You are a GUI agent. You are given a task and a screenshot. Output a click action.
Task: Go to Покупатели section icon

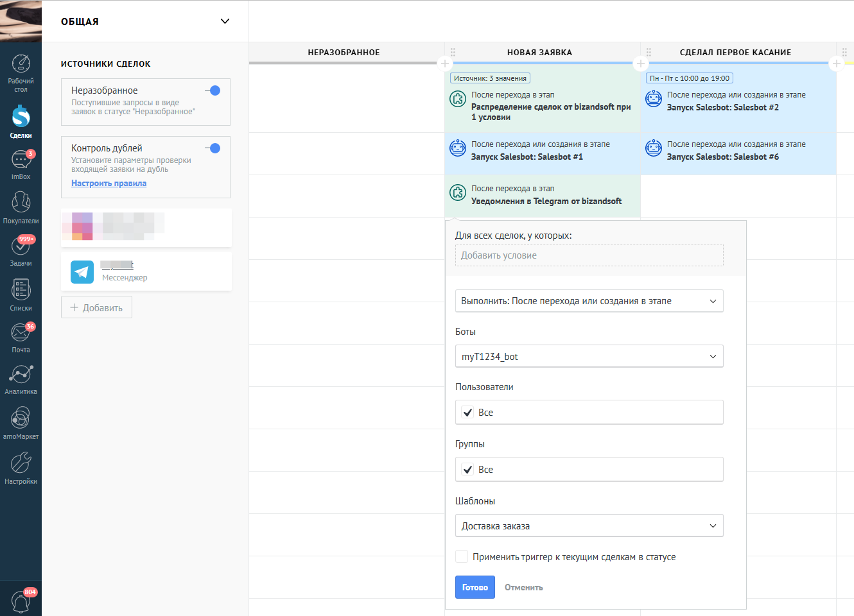(x=21, y=202)
